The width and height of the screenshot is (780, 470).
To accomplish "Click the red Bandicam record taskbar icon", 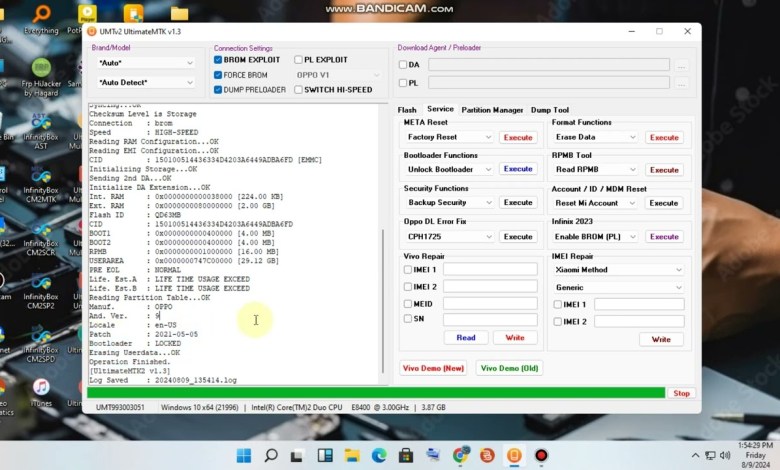I will [541, 455].
